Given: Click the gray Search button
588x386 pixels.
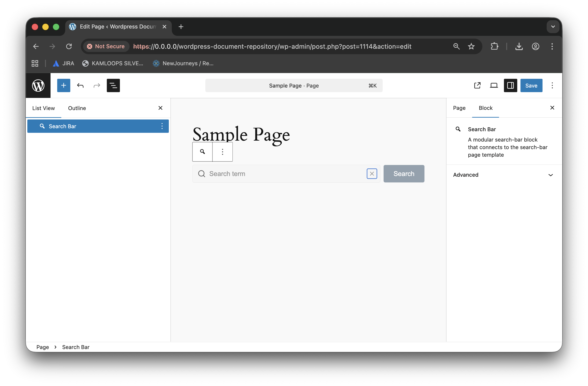Looking at the screenshot, I should click(x=404, y=174).
